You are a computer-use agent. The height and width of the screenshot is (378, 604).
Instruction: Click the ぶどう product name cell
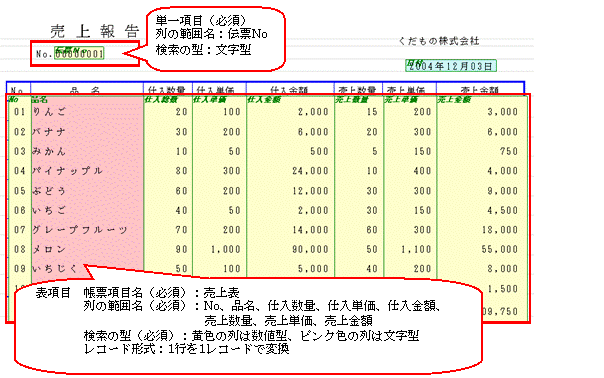(49, 191)
